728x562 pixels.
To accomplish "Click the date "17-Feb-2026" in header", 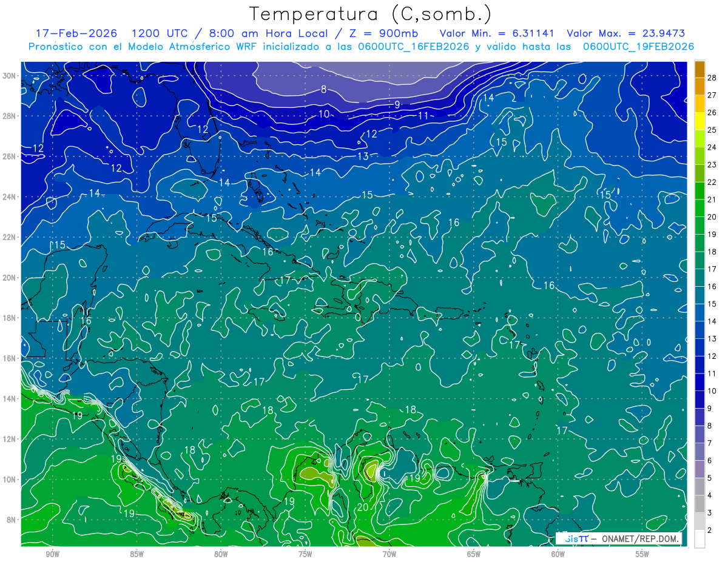I will [76, 33].
